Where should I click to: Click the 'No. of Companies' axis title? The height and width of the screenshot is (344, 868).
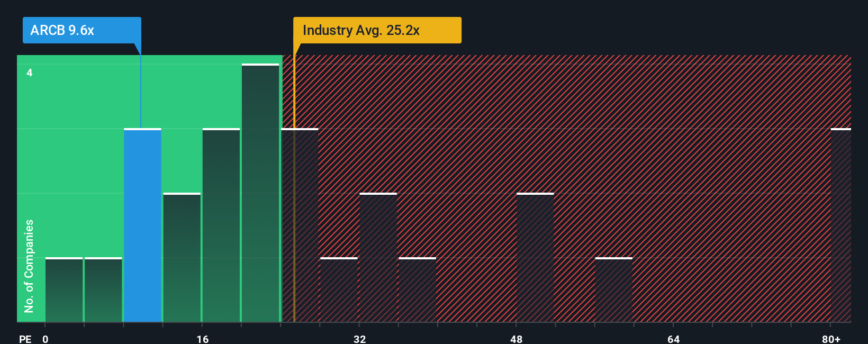coord(29,266)
